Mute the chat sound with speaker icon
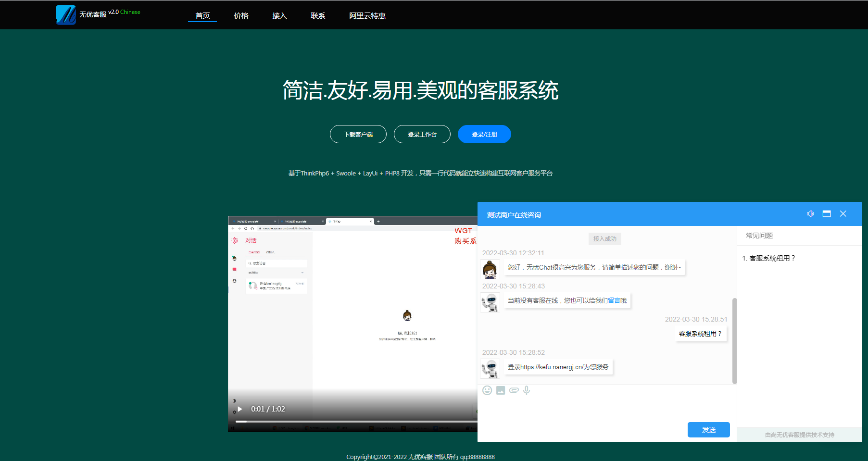Viewport: 868px width, 461px height. (810, 214)
